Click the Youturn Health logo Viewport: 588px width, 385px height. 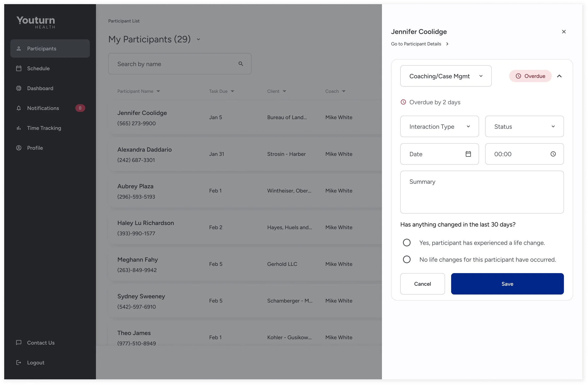(x=36, y=22)
